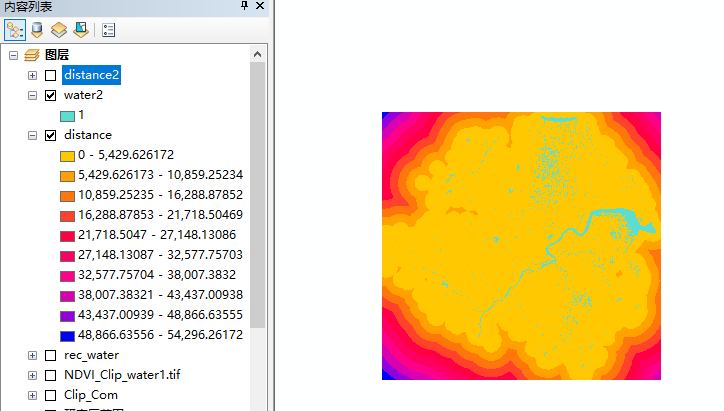Image resolution: width=724 pixels, height=411 pixels.
Task: Click the table of contents scroll-up arrow
Action: 258,54
